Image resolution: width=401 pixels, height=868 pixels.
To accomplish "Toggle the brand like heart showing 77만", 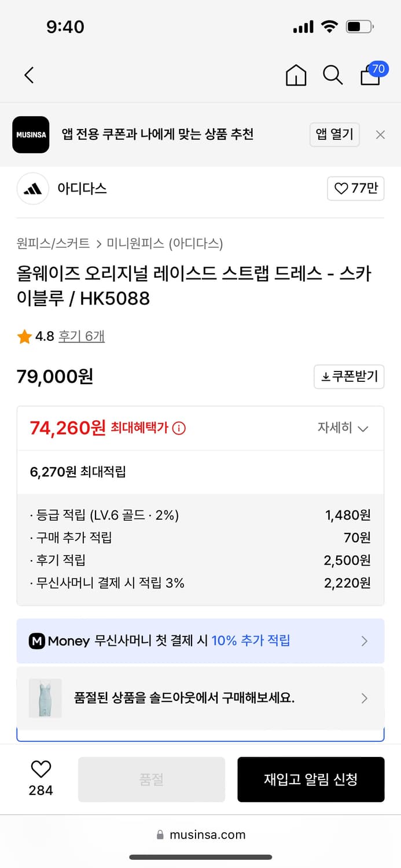I will click(355, 189).
